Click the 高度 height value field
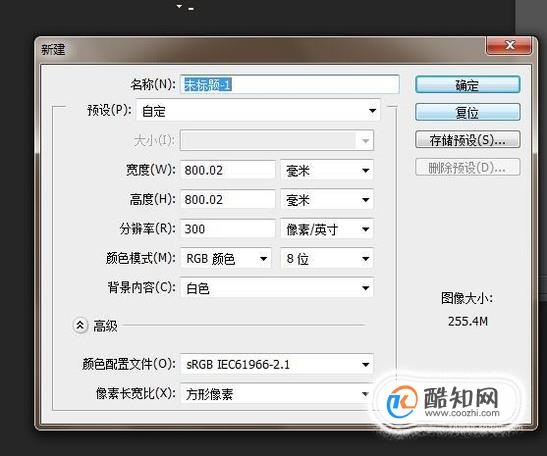The width and height of the screenshot is (547, 456). 228,200
